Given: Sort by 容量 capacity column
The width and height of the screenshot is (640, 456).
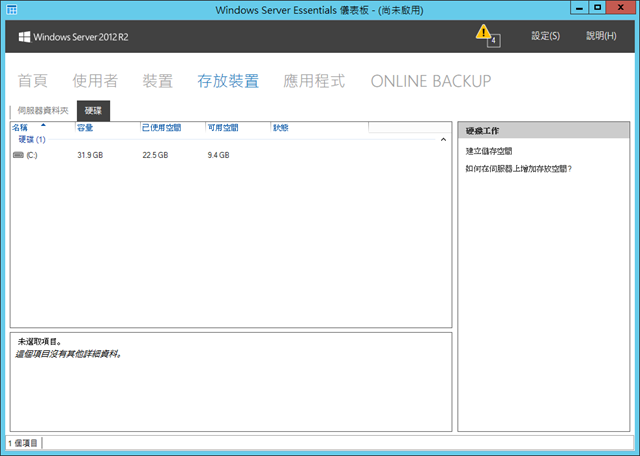Looking at the screenshot, I should (108, 128).
